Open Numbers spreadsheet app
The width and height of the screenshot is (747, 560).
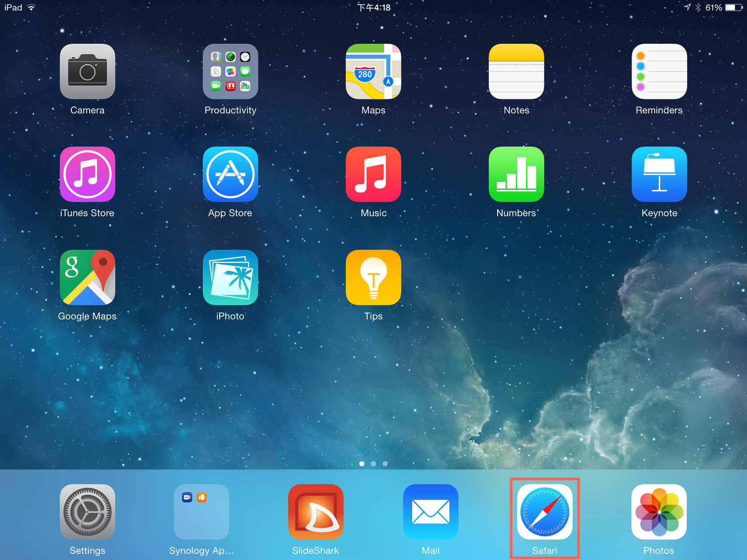[x=516, y=174]
